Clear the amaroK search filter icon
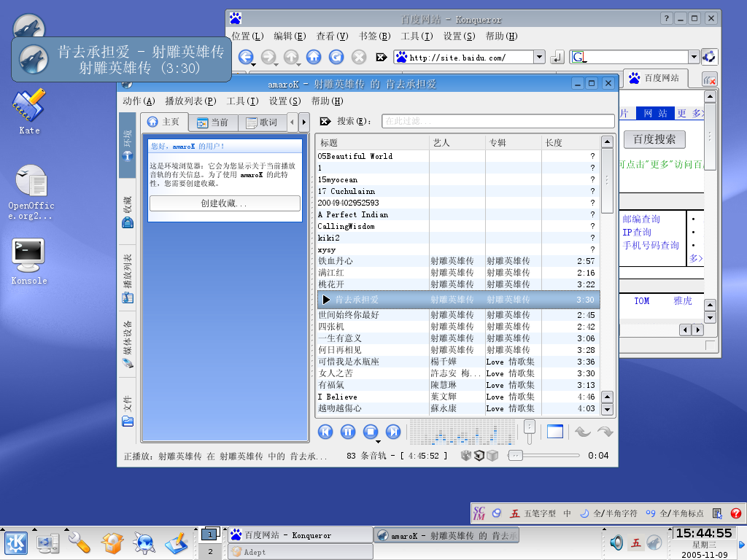 point(325,122)
